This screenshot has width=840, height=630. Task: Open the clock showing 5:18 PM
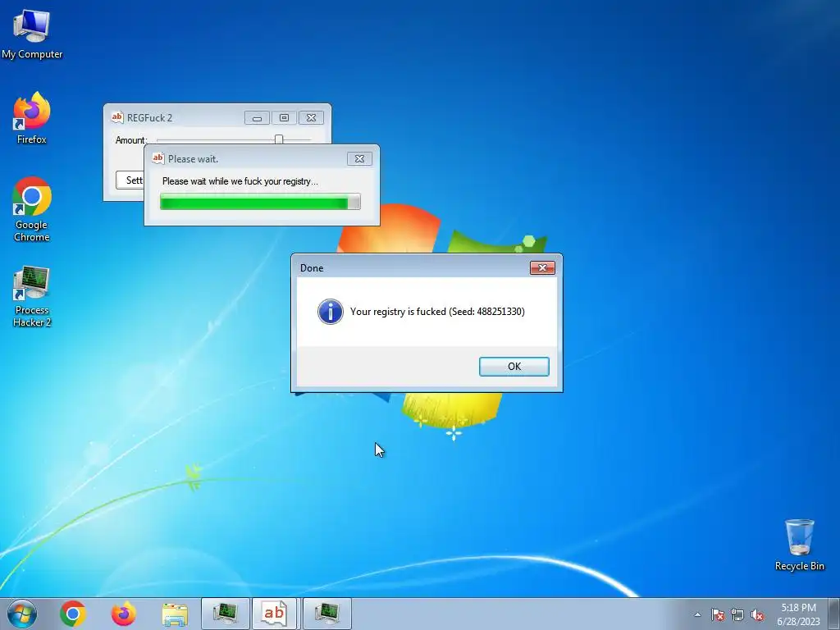tap(798, 614)
